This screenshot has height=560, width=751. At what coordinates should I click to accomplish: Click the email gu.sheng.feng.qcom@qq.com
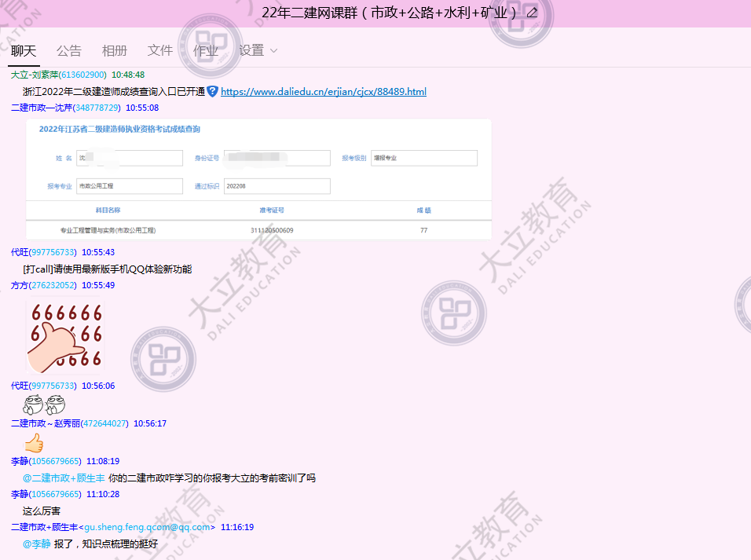pyautogui.click(x=147, y=528)
